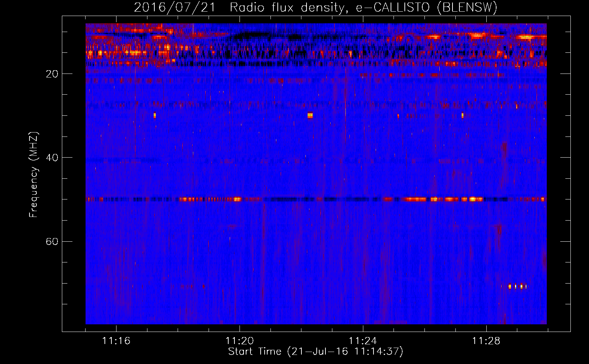This screenshot has width=589, height=364.
Task: Click the 'Start Time (21-Jul-16 11:14:37)' axis label
Action: pos(316,352)
